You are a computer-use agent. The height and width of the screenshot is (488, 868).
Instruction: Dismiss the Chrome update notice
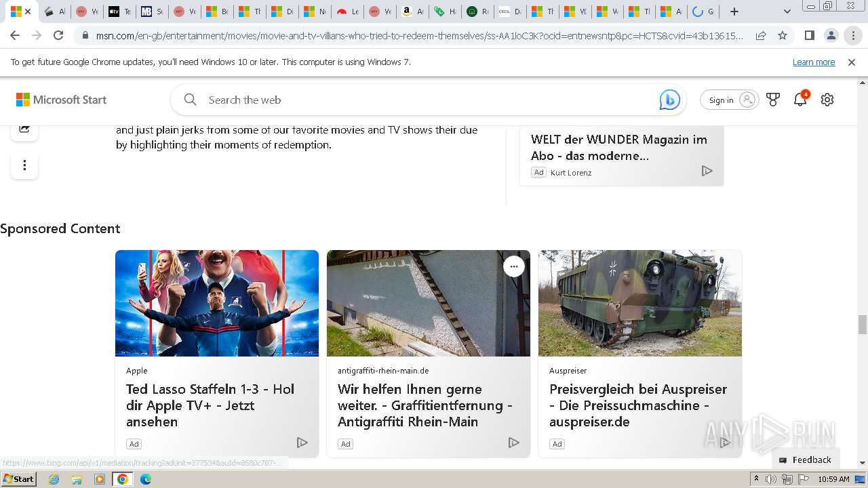point(852,62)
